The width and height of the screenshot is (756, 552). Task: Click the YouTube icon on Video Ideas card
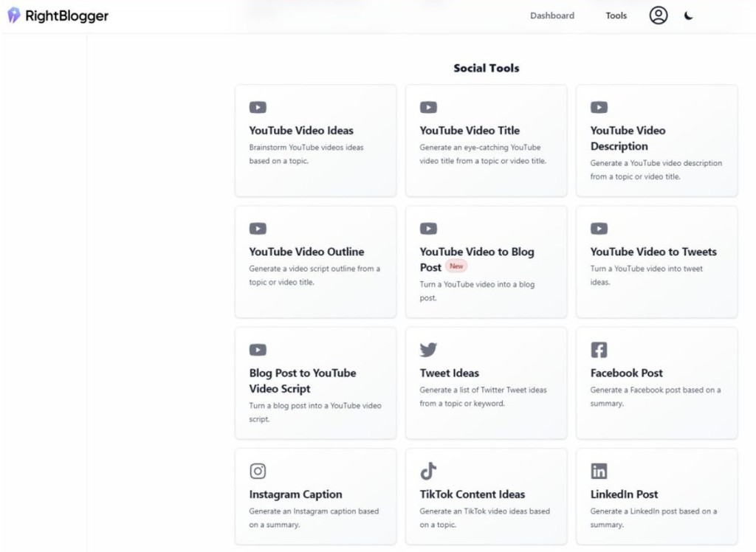tap(258, 107)
